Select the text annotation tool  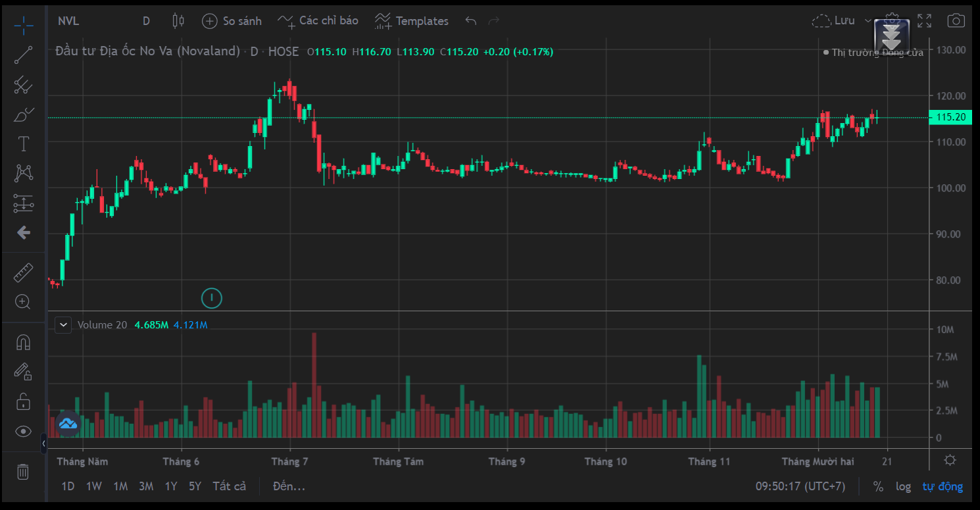[x=24, y=143]
